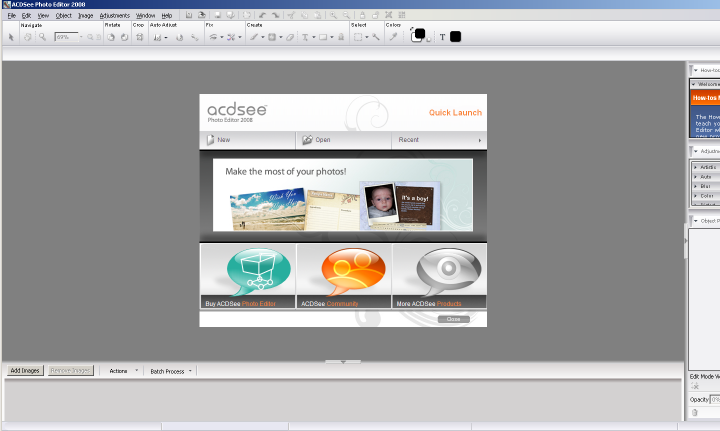
Task: Click the Open folder icon in Quick Launch
Action: click(x=307, y=140)
